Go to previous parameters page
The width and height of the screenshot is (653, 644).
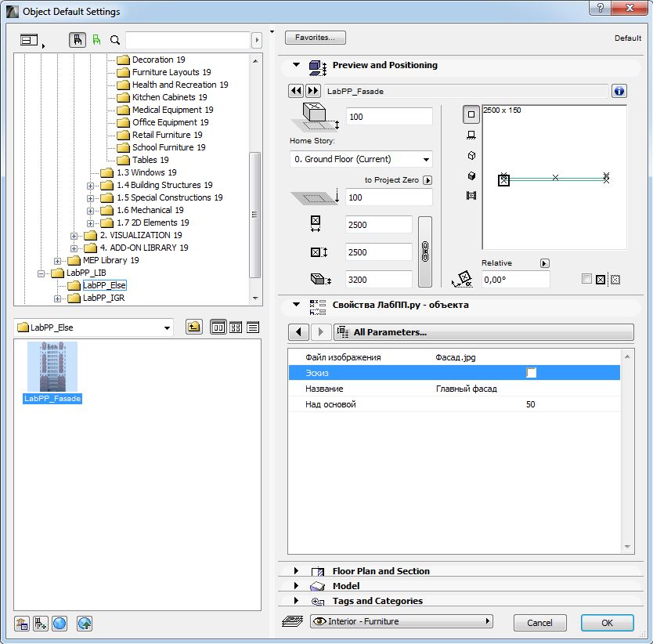coord(298,332)
